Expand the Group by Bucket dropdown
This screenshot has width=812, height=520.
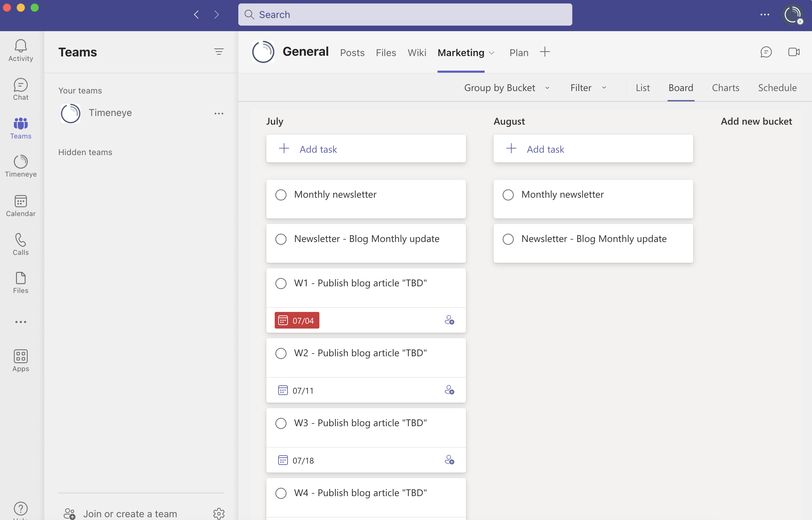pyautogui.click(x=507, y=88)
